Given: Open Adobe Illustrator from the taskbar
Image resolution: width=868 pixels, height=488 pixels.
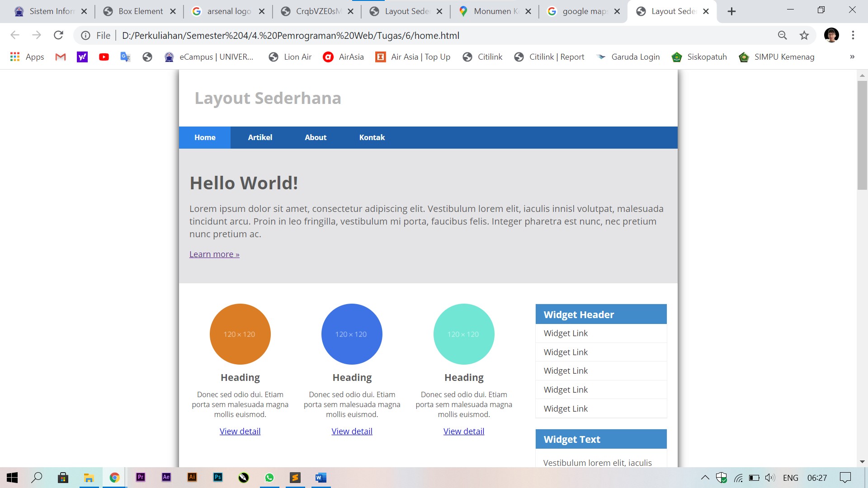Looking at the screenshot, I should (192, 478).
